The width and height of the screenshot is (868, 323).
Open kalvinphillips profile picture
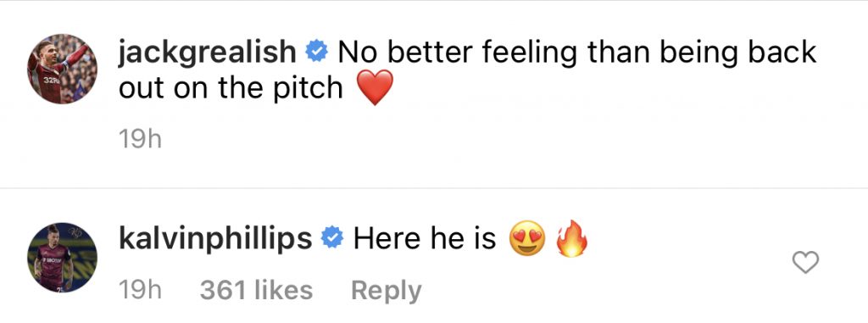pos(62,257)
